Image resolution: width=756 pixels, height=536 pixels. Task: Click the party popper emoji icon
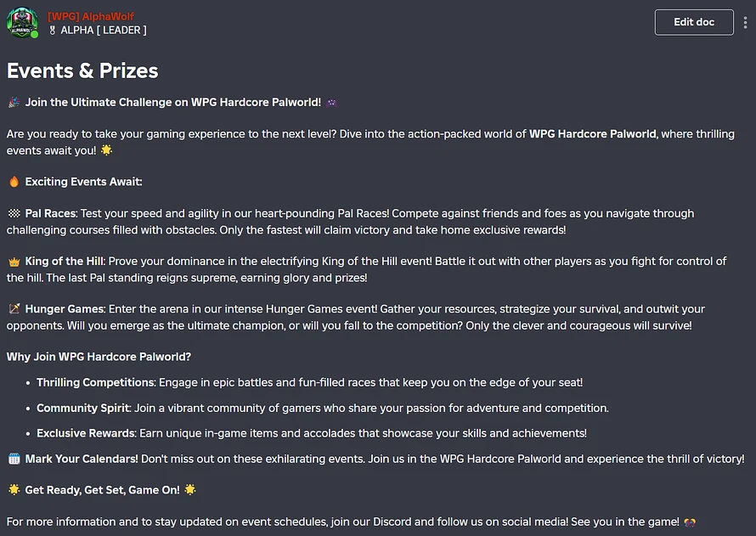(14, 102)
